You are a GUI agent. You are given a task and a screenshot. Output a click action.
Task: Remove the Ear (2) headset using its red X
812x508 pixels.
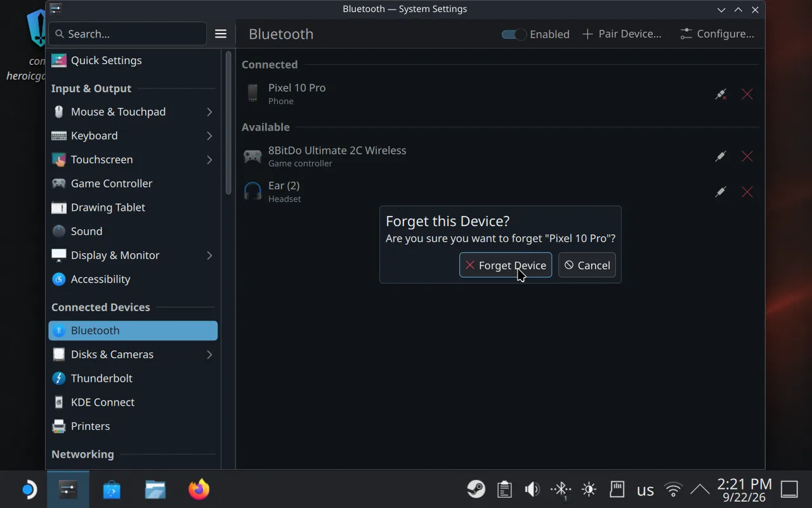[747, 192]
